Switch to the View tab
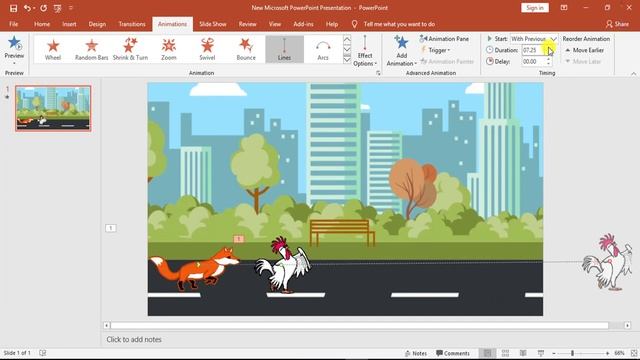This screenshot has height=360, width=640. click(275, 24)
